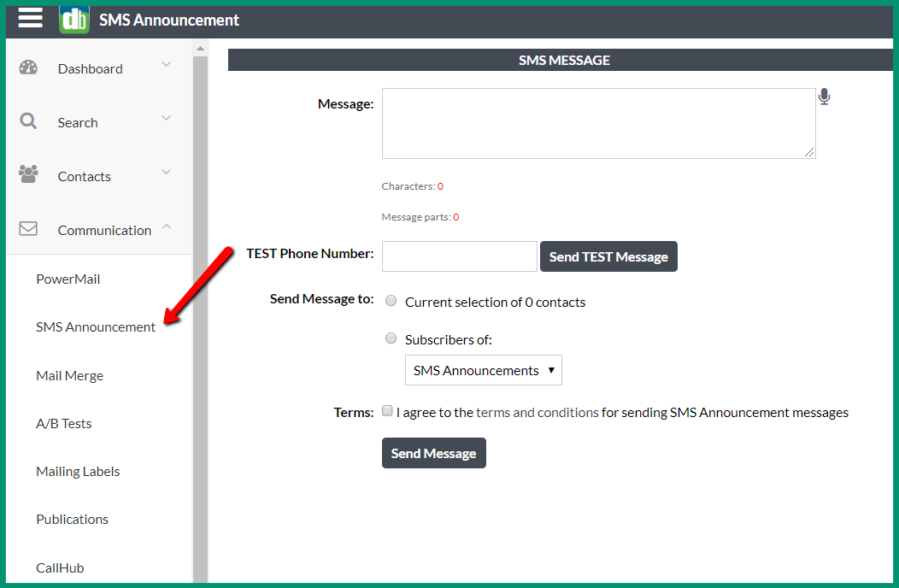Viewport: 899px width, 588px height.
Task: Open the hamburger menu icon
Action: point(31,17)
